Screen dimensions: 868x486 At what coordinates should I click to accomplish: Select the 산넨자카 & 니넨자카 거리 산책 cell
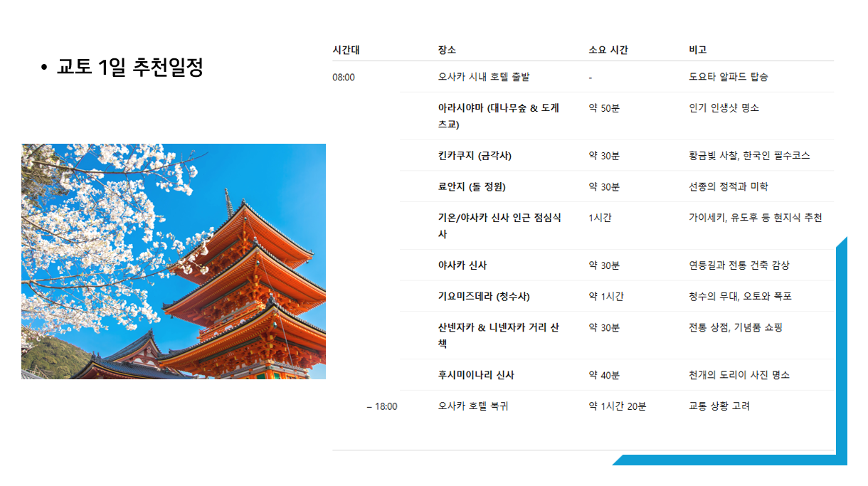(x=498, y=335)
